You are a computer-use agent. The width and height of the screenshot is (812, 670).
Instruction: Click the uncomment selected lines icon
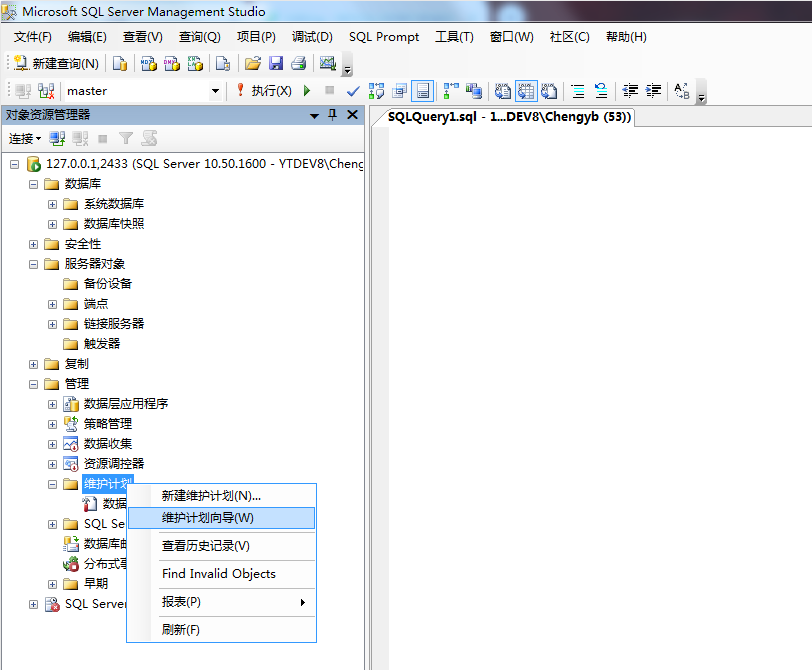(x=601, y=91)
